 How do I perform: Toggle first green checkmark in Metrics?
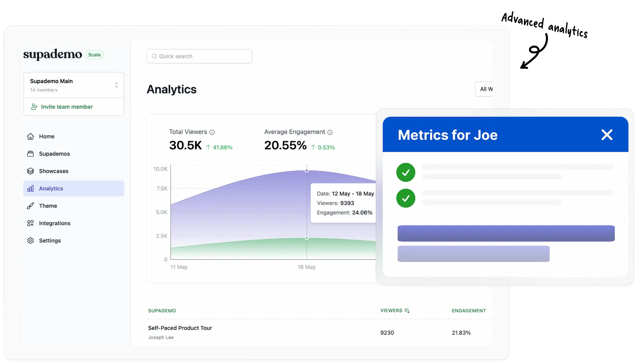pyautogui.click(x=406, y=172)
